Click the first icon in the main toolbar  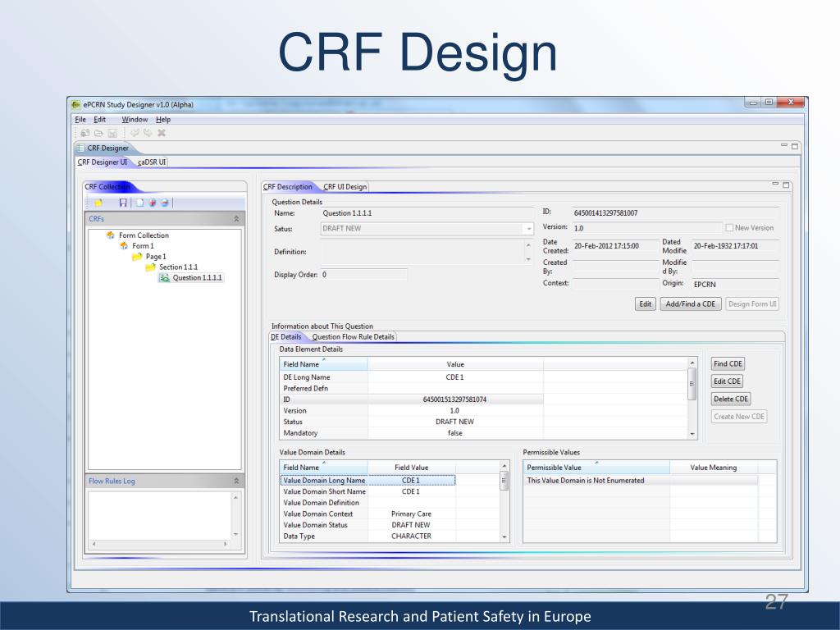coord(84,133)
